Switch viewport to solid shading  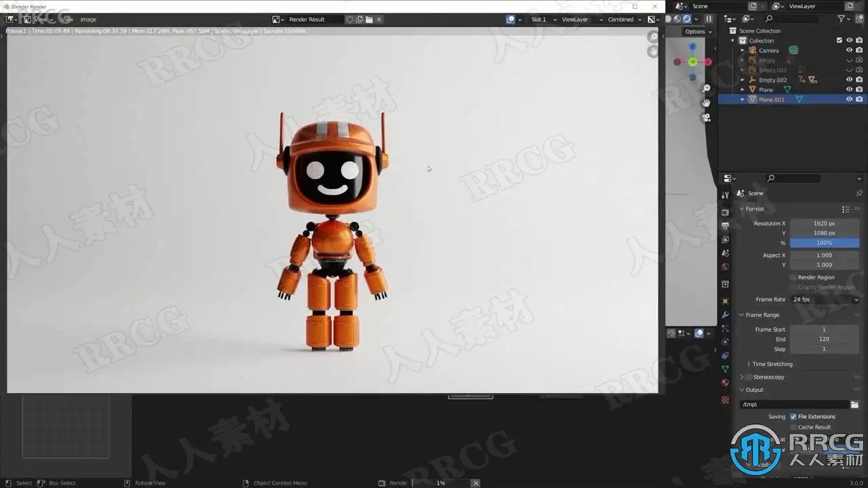click(669, 19)
